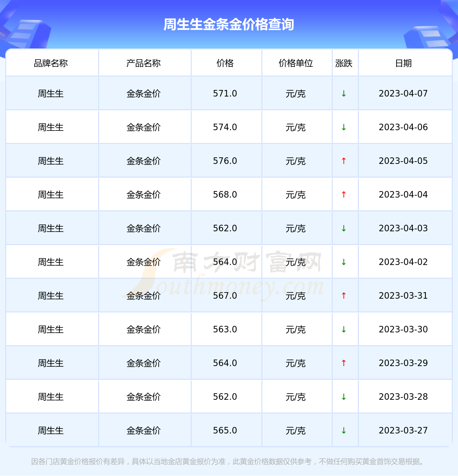458x476 pixels.
Task: Select the 产品名称 column header
Action: pos(144,63)
